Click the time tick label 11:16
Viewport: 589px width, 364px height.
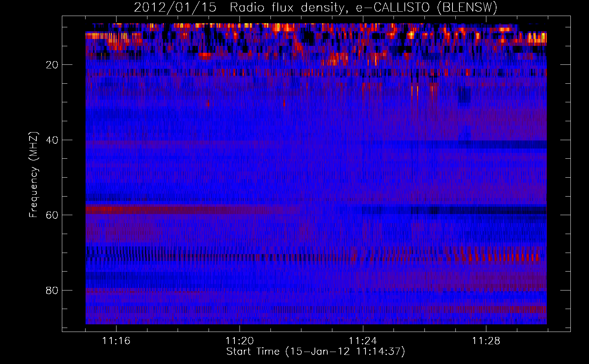coord(116,341)
